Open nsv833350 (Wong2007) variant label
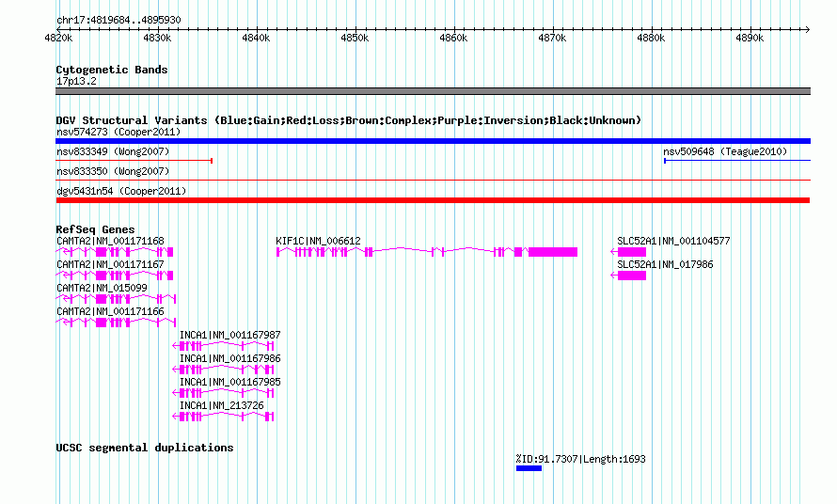 113,171
